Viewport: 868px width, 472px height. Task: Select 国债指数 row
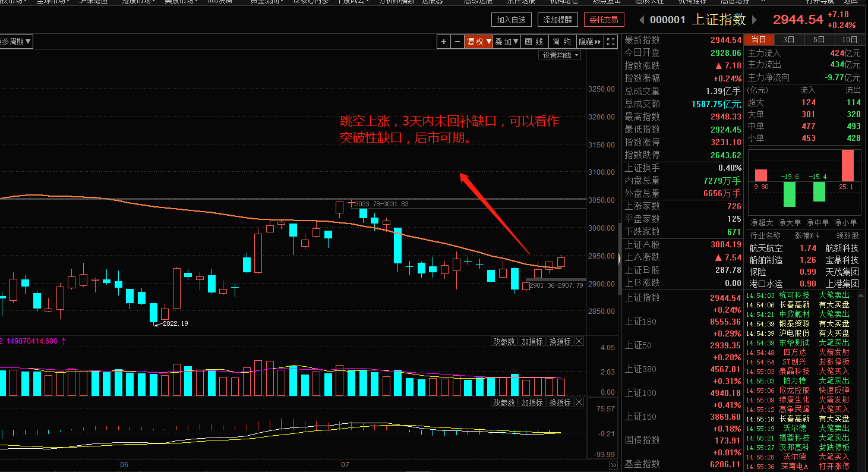683,446
